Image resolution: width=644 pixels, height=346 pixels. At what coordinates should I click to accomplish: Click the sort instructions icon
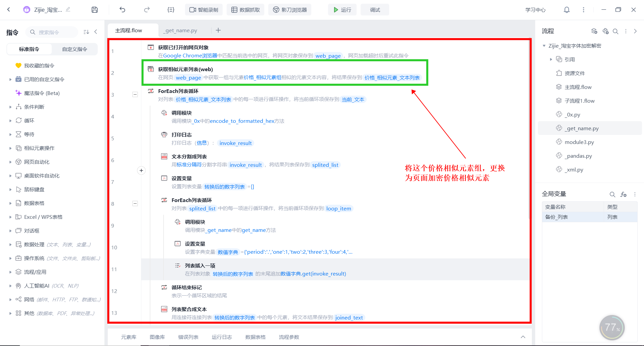[x=86, y=32]
